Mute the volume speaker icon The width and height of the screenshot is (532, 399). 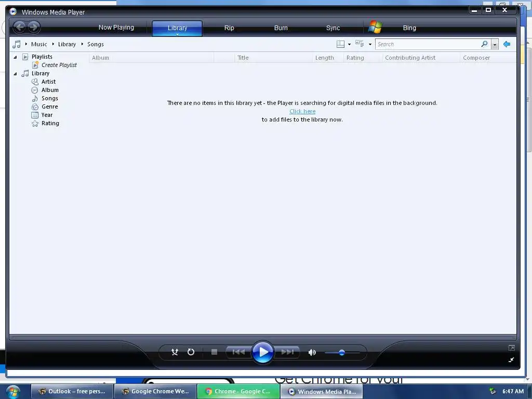click(312, 353)
